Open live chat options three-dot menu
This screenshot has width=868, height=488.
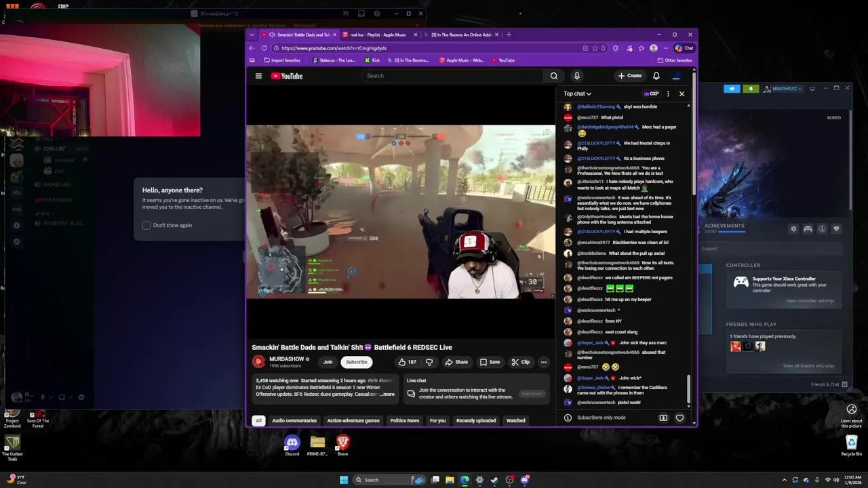[x=668, y=94]
